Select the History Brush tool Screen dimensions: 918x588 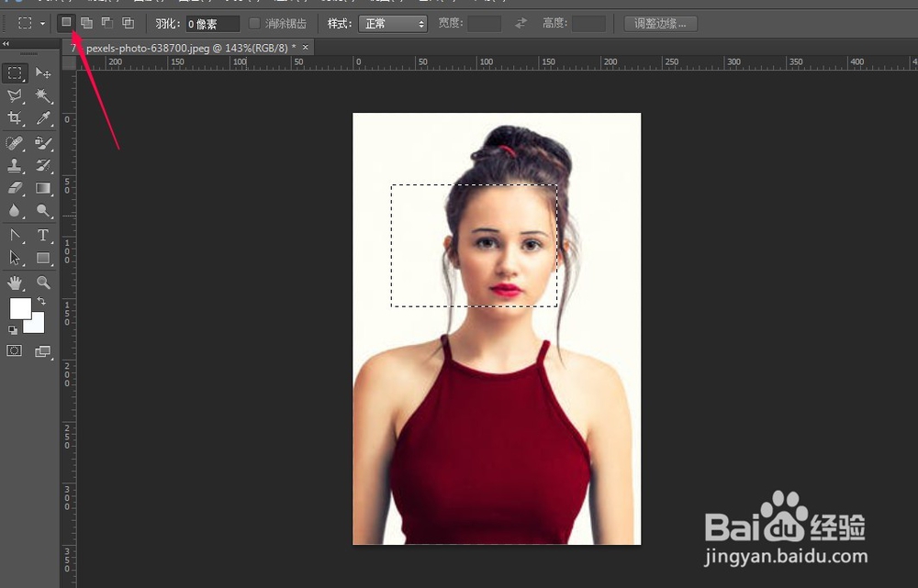[43, 166]
